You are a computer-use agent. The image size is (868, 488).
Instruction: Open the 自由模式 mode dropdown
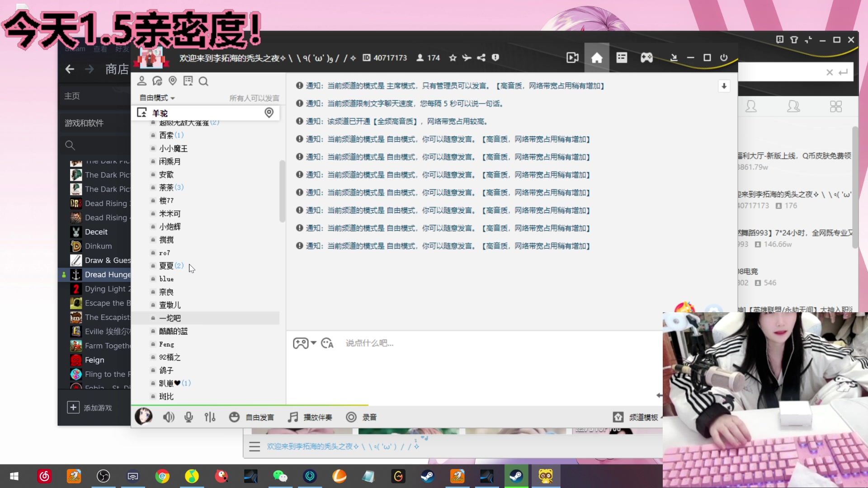(156, 97)
